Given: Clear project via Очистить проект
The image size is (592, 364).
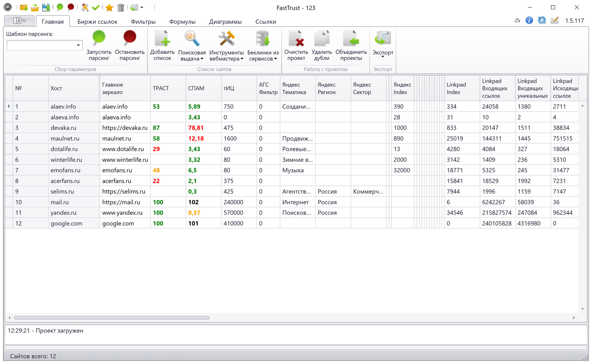Looking at the screenshot, I should click(296, 46).
